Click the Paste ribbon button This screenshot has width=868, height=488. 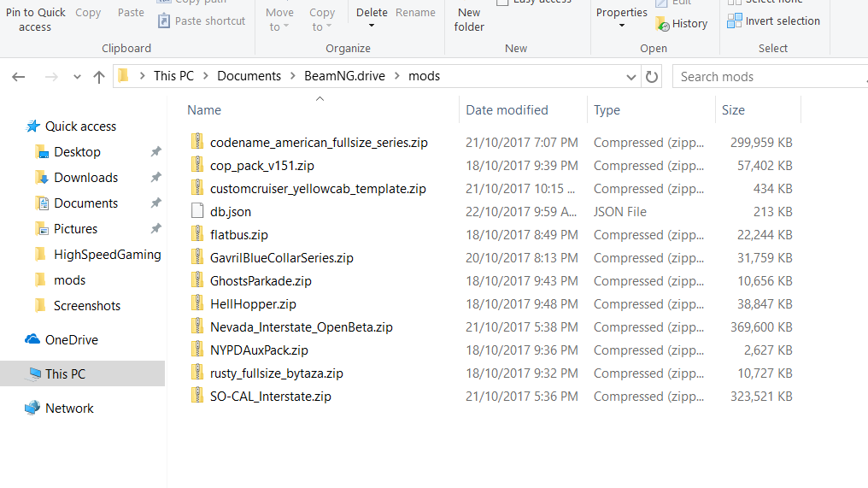(x=131, y=12)
